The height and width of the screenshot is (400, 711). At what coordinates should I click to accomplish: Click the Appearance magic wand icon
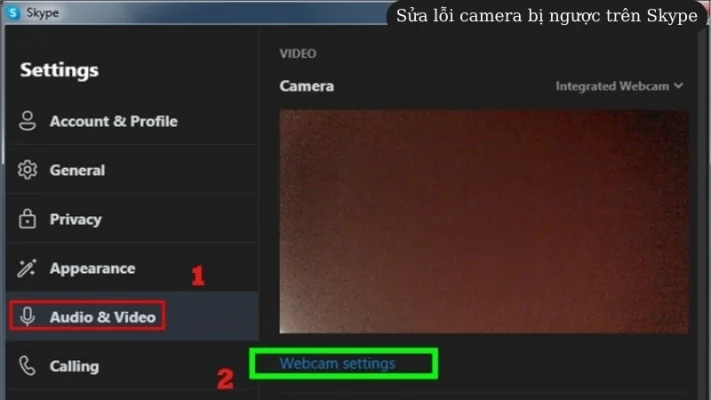[x=28, y=268]
